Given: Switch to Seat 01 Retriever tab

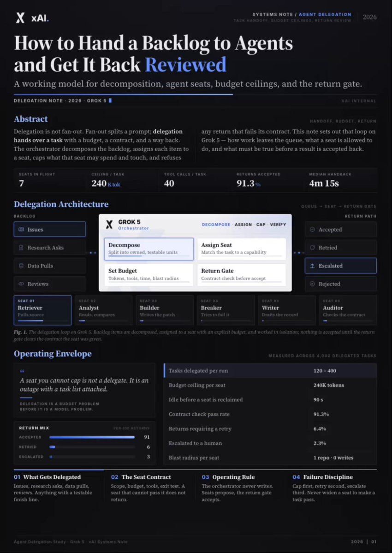Looking at the screenshot, I should click(42, 310).
